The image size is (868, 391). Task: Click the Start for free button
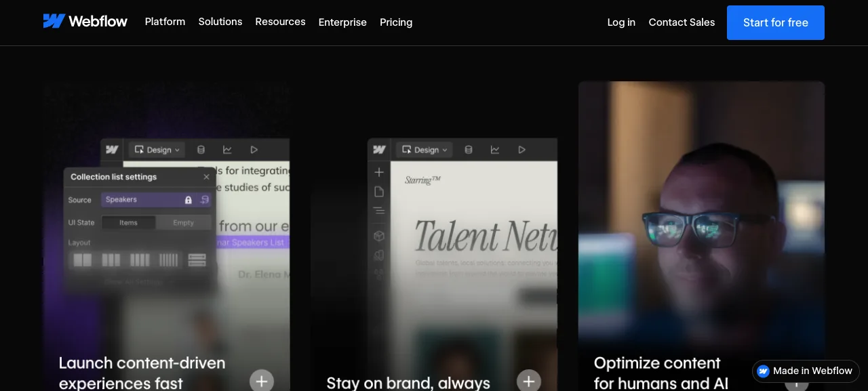[776, 22]
